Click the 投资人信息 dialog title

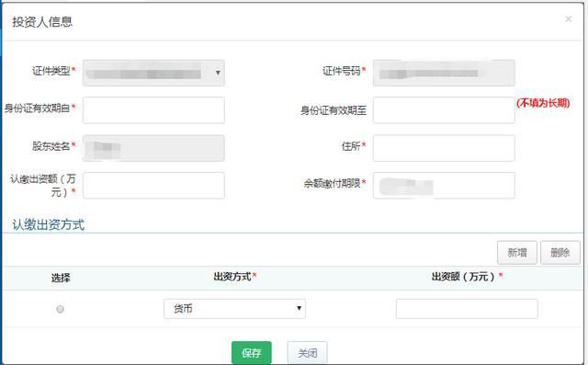tap(42, 21)
